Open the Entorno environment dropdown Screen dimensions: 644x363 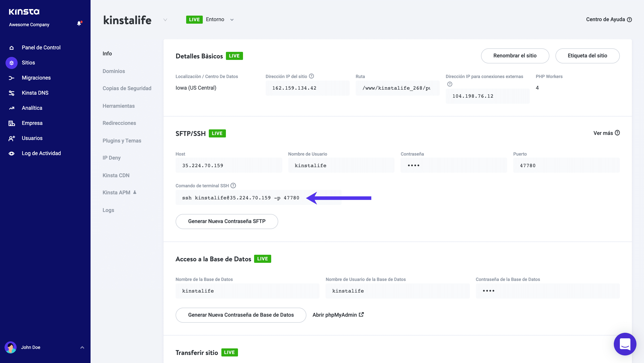pos(232,20)
